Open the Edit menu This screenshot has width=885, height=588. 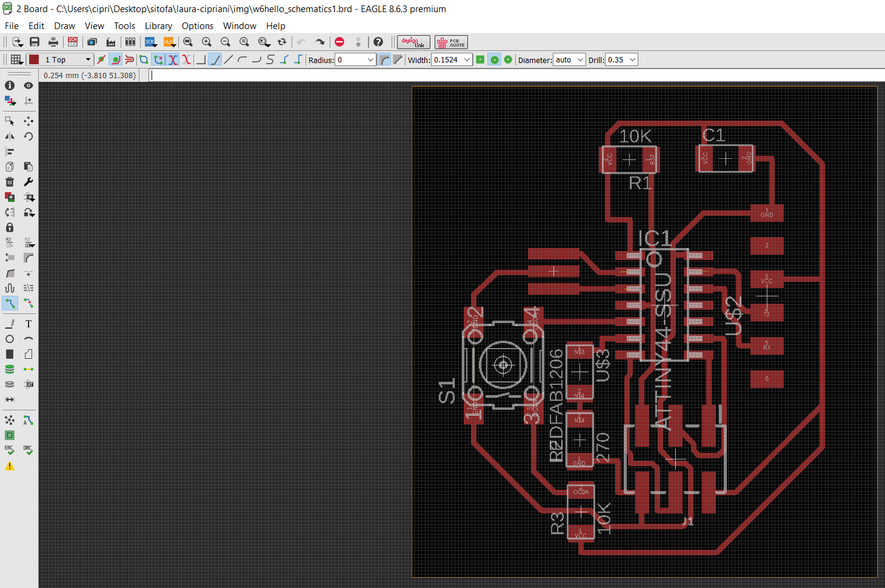(36, 25)
